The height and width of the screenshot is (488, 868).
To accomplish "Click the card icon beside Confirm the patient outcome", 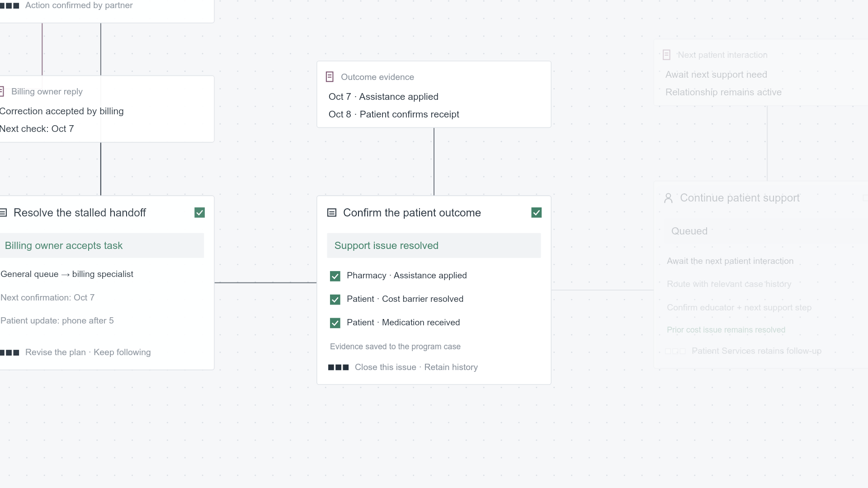I will coord(332,213).
